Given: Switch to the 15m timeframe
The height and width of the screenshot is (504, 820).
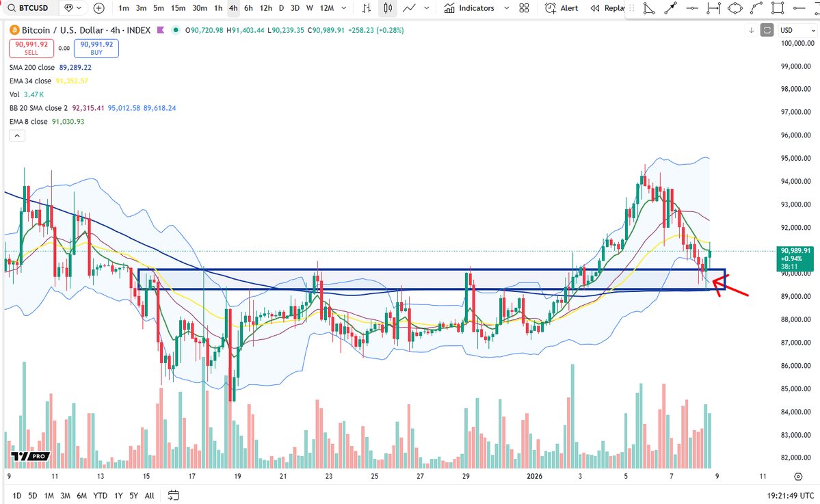Looking at the screenshot, I should pyautogui.click(x=178, y=8).
